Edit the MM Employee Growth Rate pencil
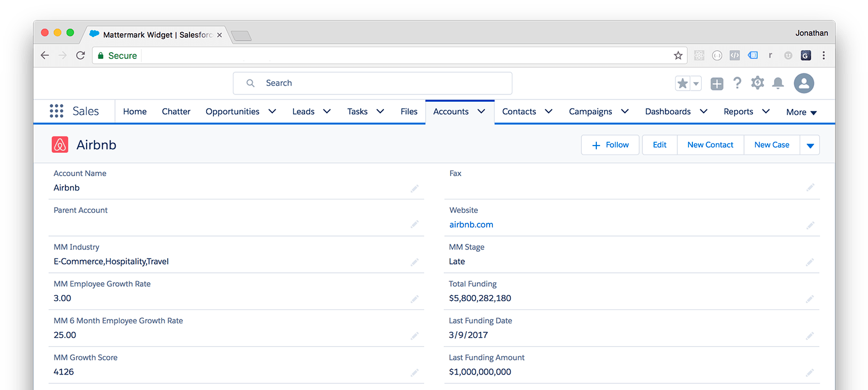The image size is (868, 390). 415,299
